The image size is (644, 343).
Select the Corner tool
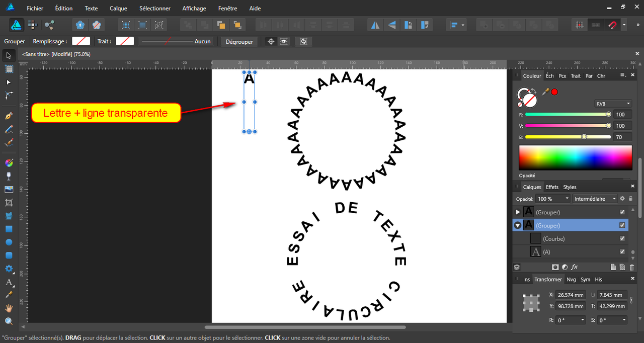(x=9, y=95)
